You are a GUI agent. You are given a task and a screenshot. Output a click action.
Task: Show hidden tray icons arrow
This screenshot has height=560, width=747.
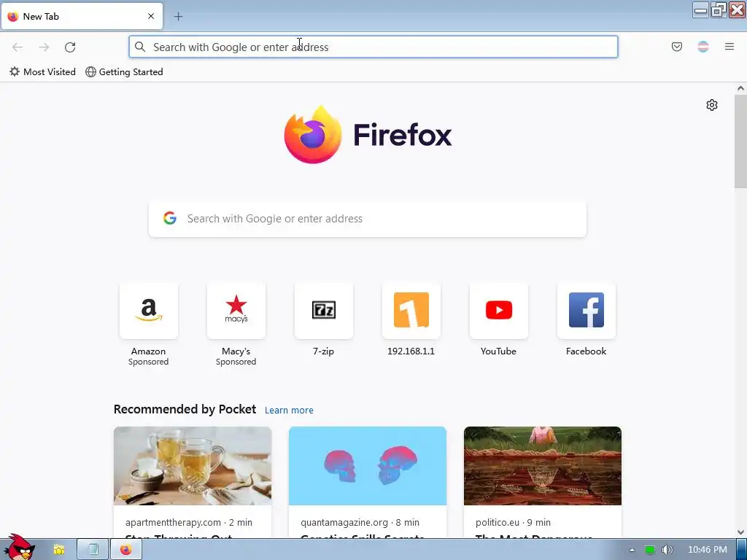coord(632,550)
